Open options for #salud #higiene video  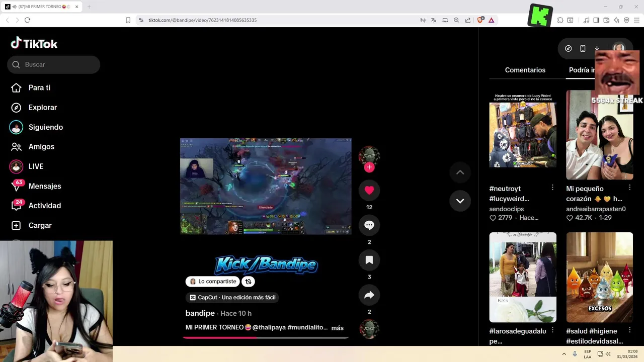coord(629,330)
